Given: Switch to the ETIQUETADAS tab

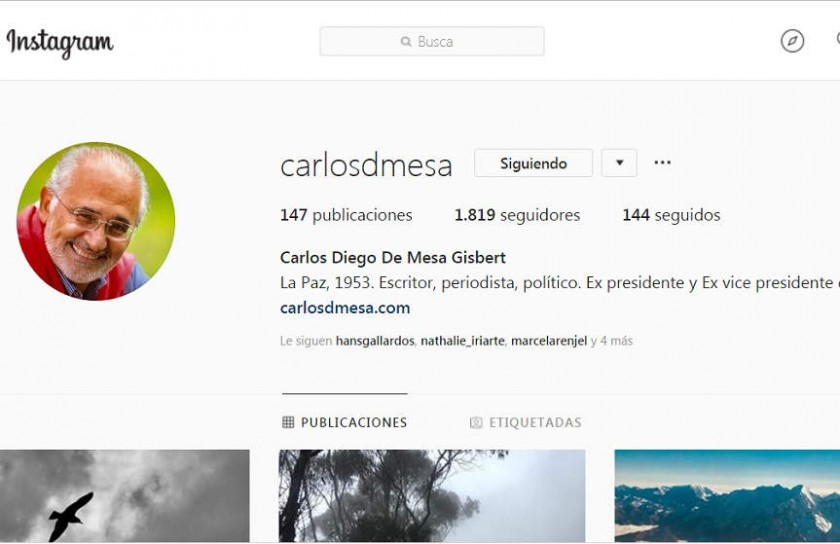Looking at the screenshot, I should 526,422.
